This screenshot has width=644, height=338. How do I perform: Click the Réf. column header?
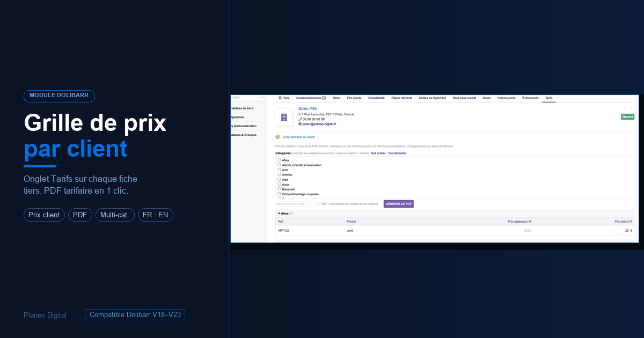[x=280, y=221]
